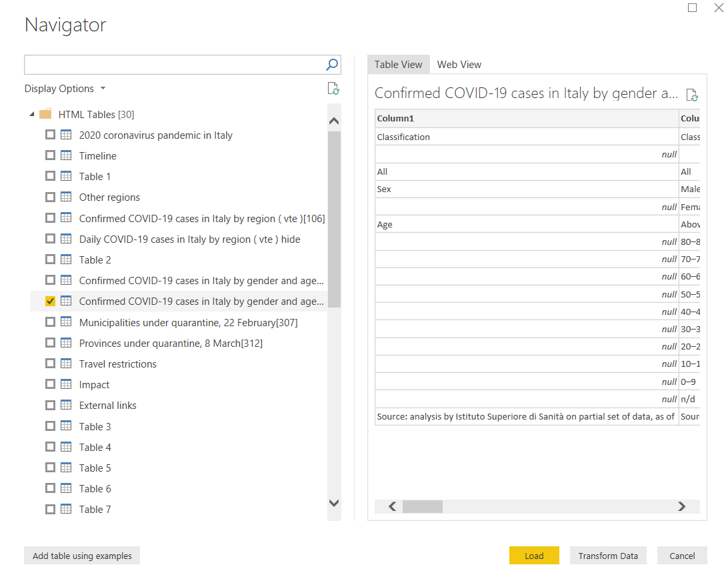Switch to the Web View tab
728x577 pixels.
tap(459, 65)
